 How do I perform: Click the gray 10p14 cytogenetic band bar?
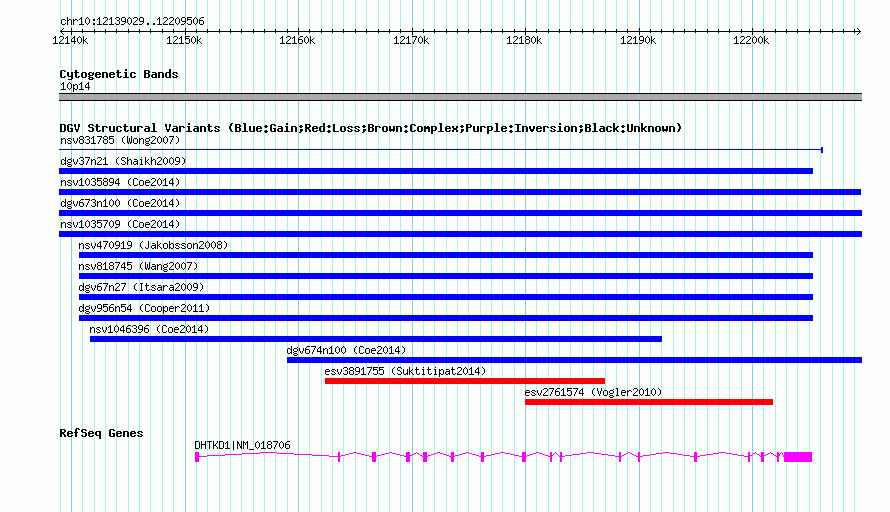460,97
